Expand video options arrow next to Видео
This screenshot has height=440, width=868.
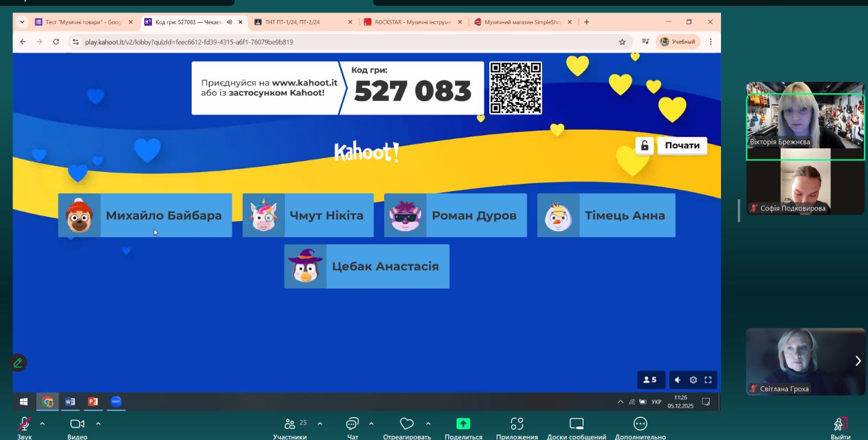(x=98, y=424)
